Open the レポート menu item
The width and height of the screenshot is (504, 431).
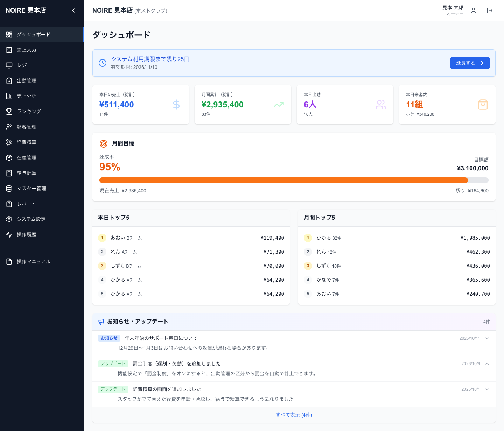coord(42,204)
